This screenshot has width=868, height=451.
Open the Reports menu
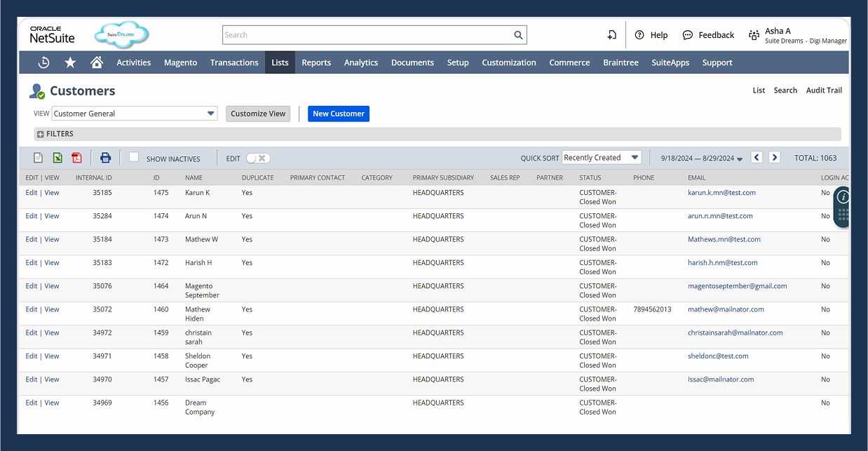pyautogui.click(x=316, y=62)
